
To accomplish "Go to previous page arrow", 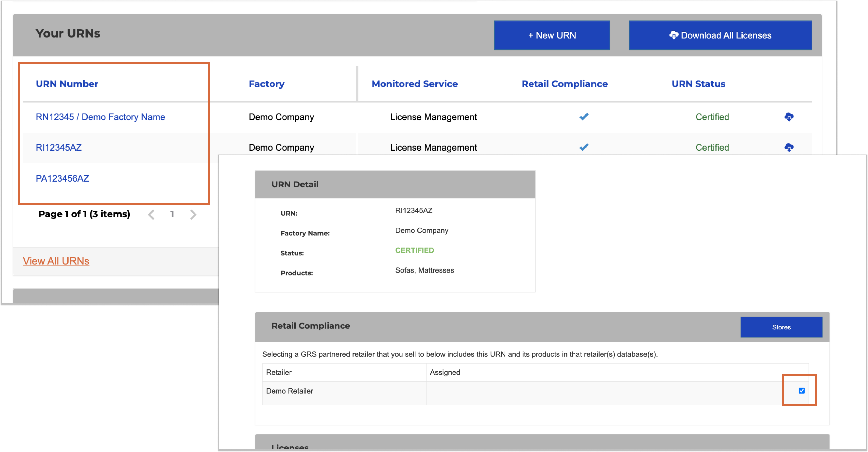I will point(151,215).
